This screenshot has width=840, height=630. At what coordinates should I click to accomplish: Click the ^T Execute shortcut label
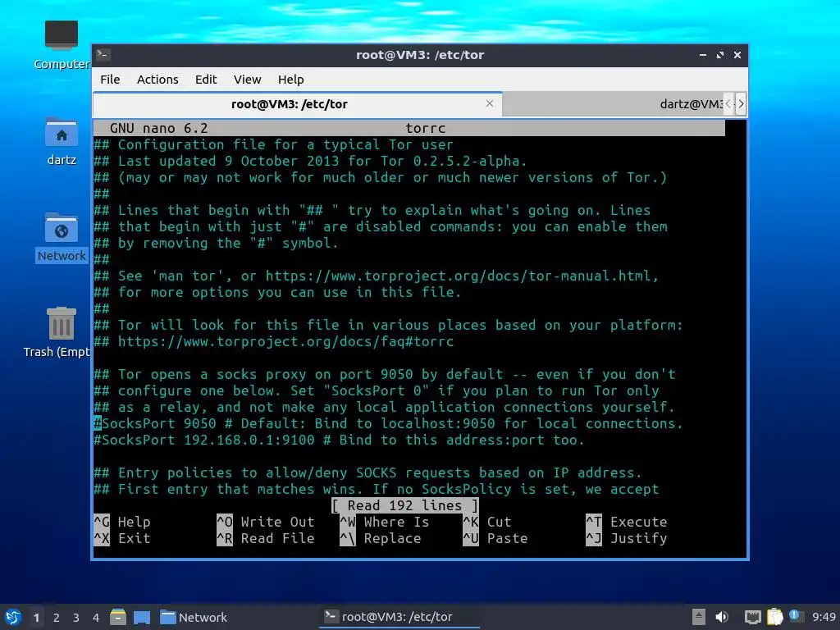(626, 522)
